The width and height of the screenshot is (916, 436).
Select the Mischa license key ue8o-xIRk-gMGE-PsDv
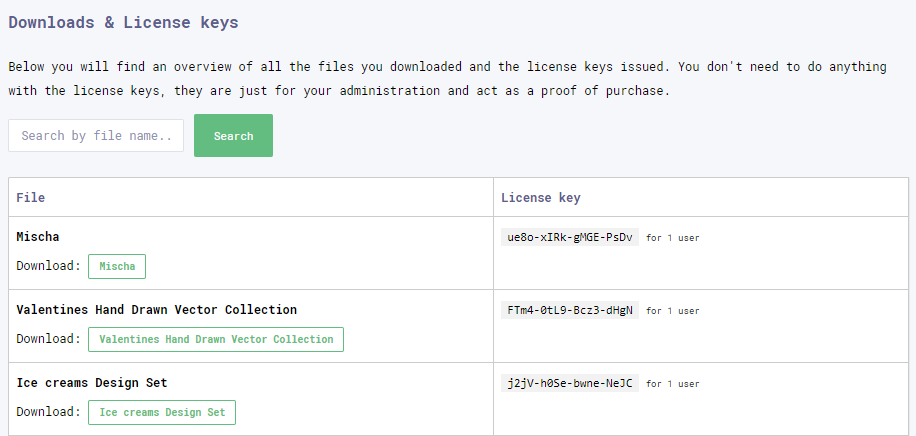(x=570, y=237)
